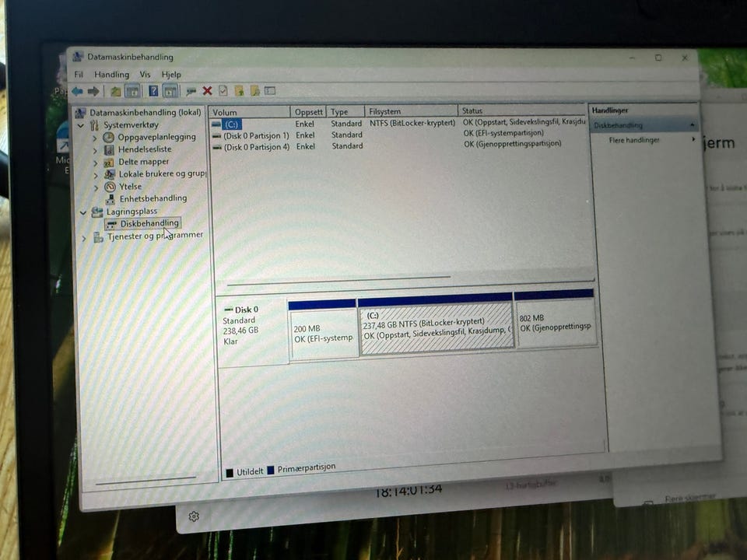Click the blue Help question mark icon
This screenshot has height=560, width=747.
[153, 90]
